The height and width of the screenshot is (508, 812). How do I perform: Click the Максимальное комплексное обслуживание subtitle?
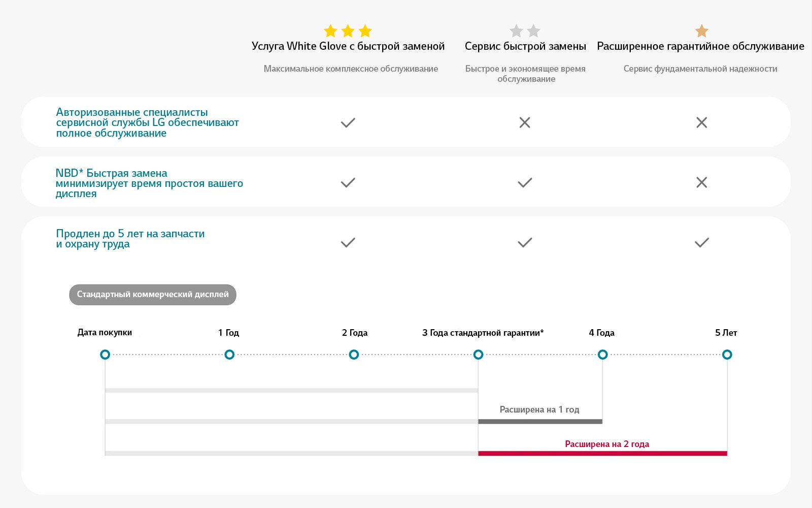click(351, 69)
